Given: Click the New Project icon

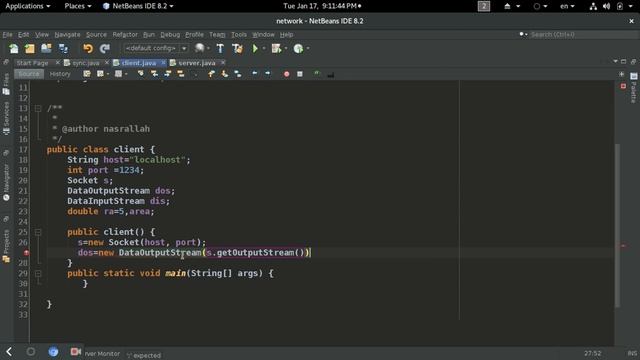Looking at the screenshot, I should (30, 49).
